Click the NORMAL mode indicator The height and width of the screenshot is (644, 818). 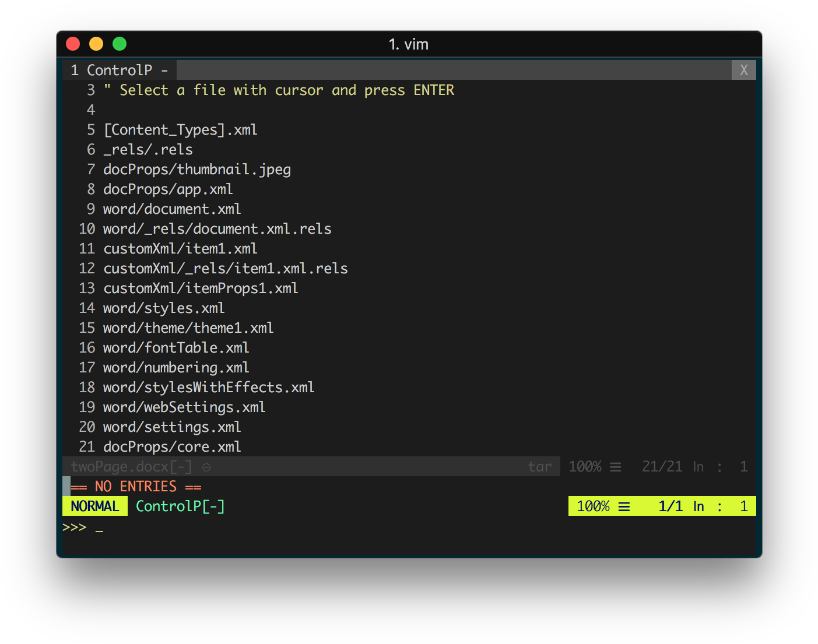pyautogui.click(x=95, y=506)
